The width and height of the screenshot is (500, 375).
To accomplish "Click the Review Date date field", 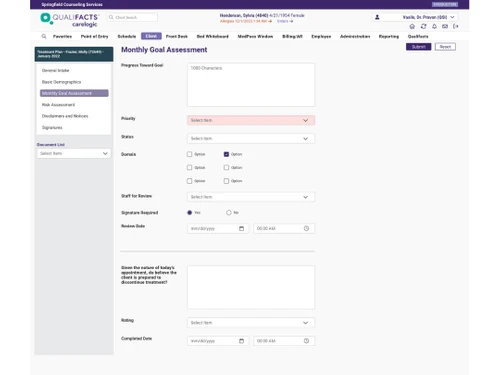I will 218,228.
